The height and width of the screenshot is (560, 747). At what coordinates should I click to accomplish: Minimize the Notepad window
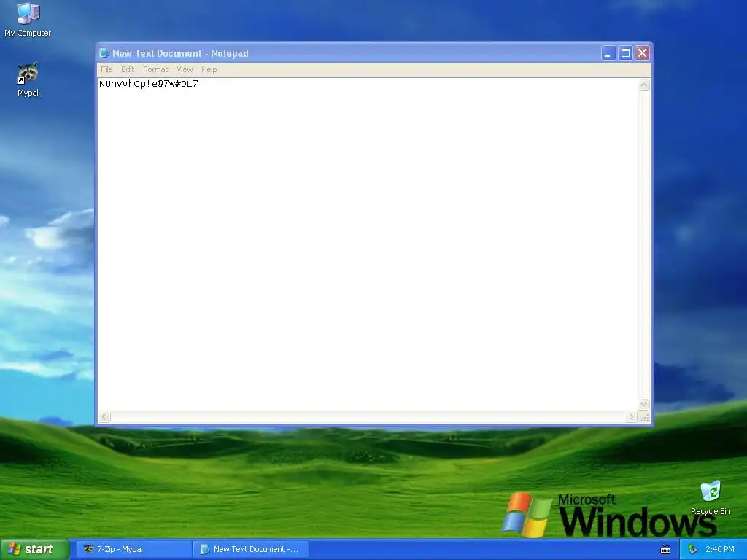[608, 52]
